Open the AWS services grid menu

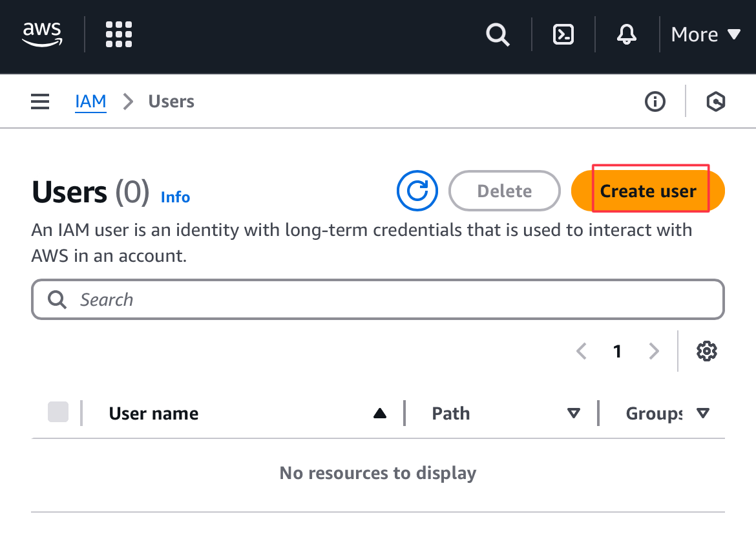pyautogui.click(x=119, y=34)
